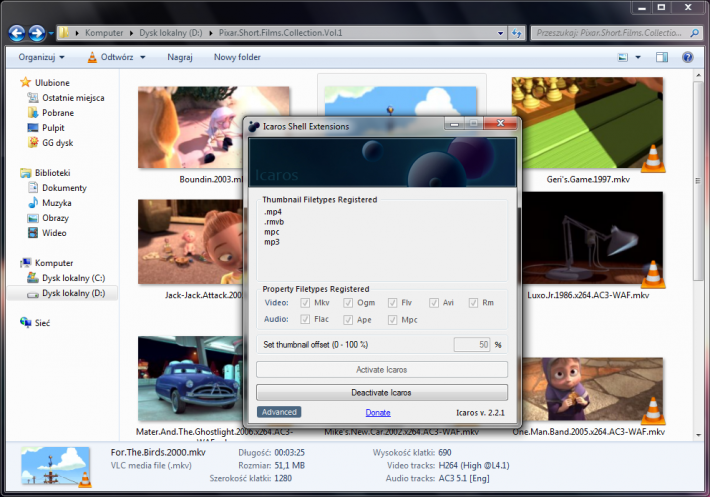
Task: Click the Activate Icaros button
Action: click(x=382, y=369)
